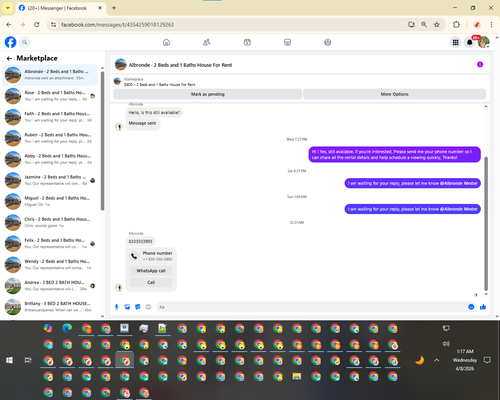500x400 pixels.
Task: Click the Facebook search magnifier icon
Action: (x=25, y=42)
